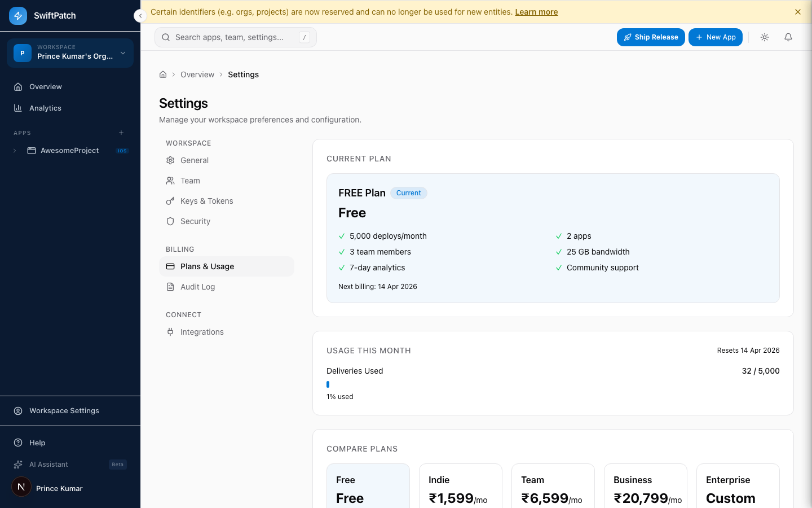The image size is (812, 508).
Task: Open the Security settings section
Action: (x=195, y=221)
